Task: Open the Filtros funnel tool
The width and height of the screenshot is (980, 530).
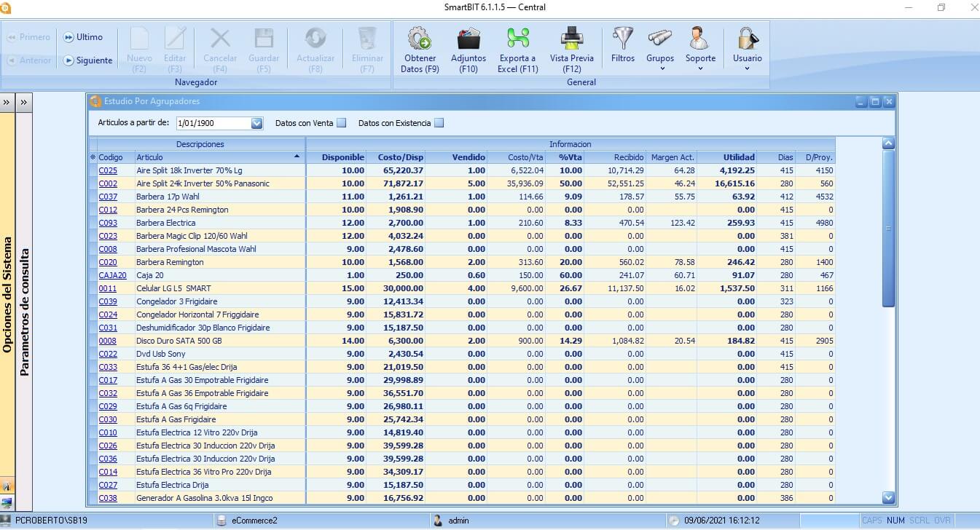Action: coord(623,45)
